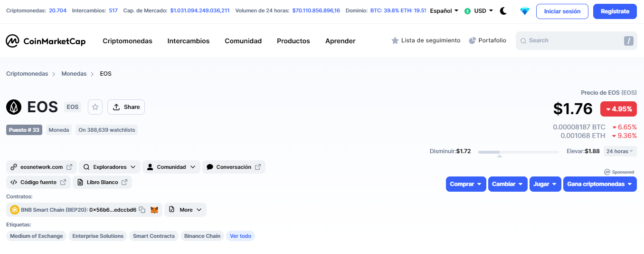Image resolution: width=644 pixels, height=254 pixels.
Task: Open the USD currency dropdown
Action: (479, 11)
